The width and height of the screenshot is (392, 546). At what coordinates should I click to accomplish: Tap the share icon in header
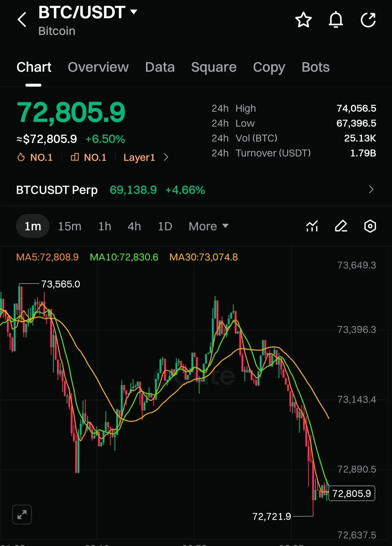(x=368, y=20)
